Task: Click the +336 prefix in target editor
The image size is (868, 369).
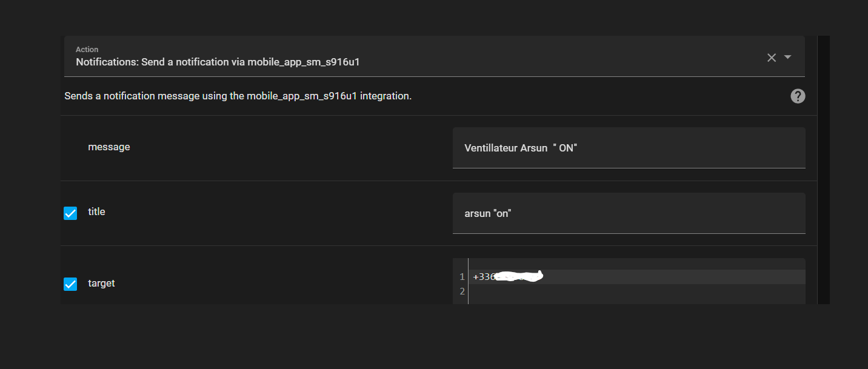Action: click(x=484, y=277)
